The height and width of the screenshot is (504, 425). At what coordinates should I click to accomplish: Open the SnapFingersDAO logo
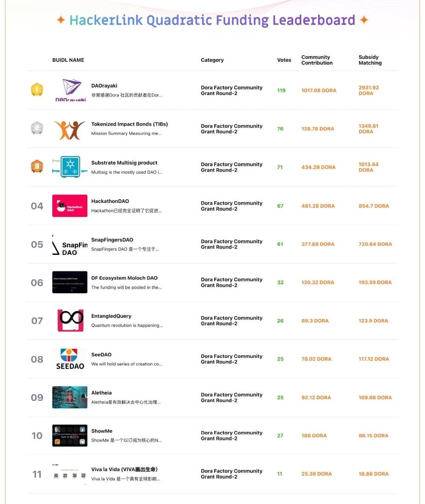tap(70, 245)
